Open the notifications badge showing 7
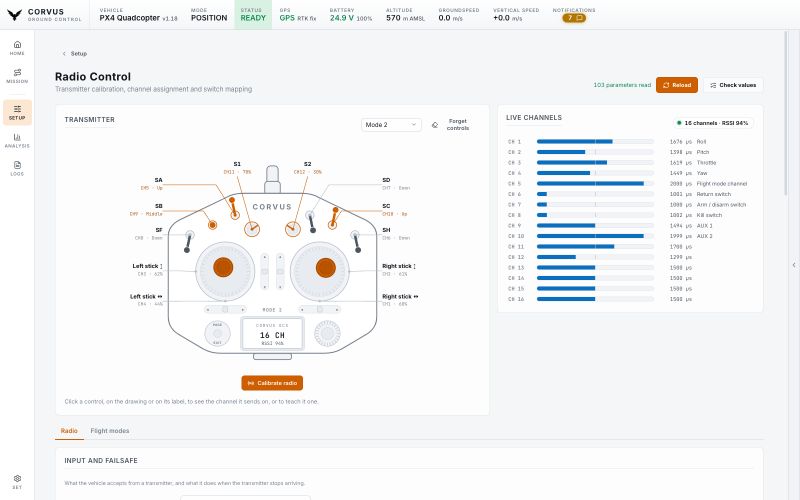 pos(574,18)
